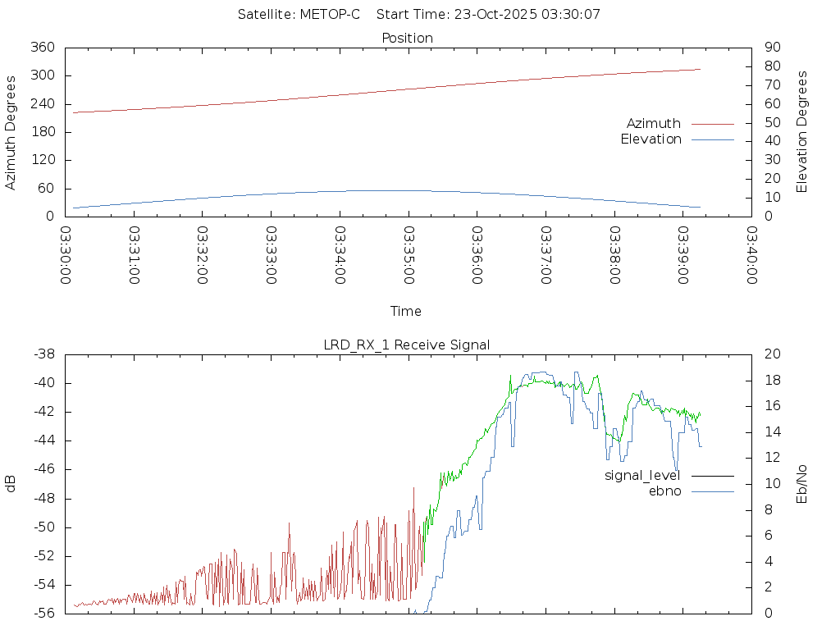Screen dimensions: 840x630
Task: Select the signal_level legend entry
Action: (x=642, y=476)
